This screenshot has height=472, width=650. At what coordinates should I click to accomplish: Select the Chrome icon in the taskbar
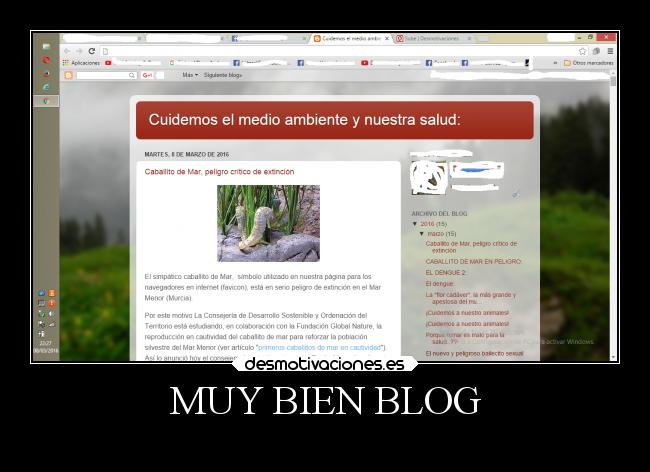[x=46, y=101]
